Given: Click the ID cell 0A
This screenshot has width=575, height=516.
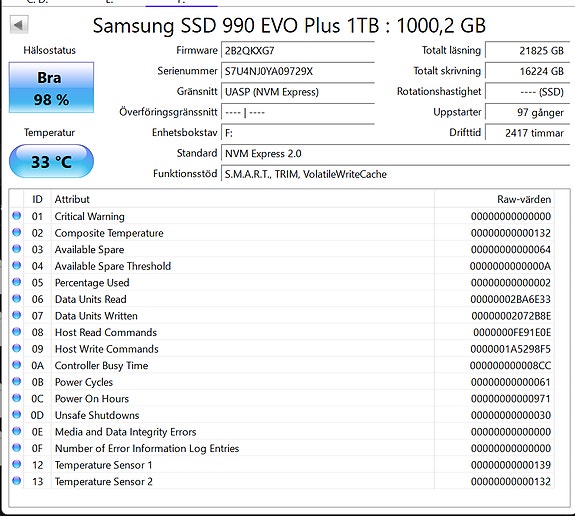Looking at the screenshot, I should tap(37, 366).
